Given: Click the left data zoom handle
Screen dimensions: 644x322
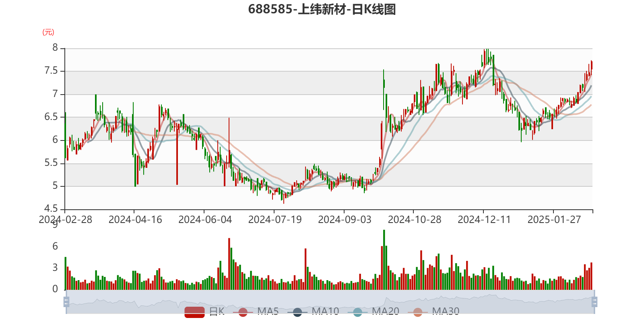Looking at the screenshot, I should (66, 301).
